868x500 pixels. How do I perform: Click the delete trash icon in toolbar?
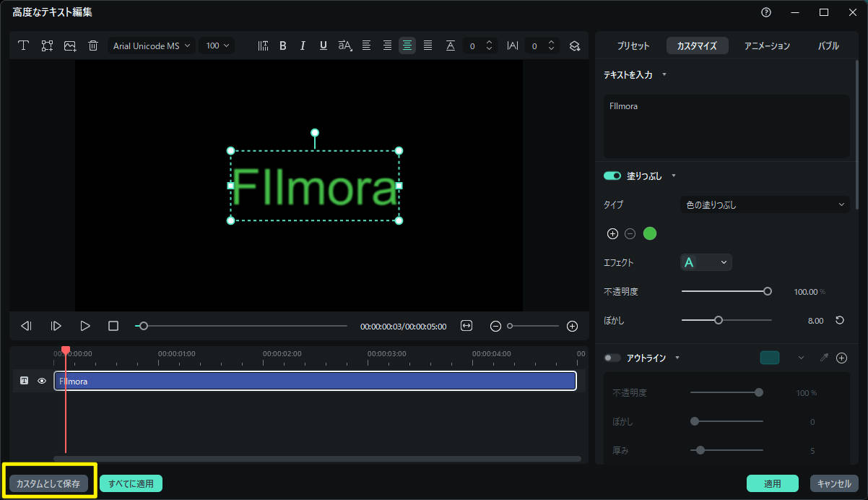93,46
